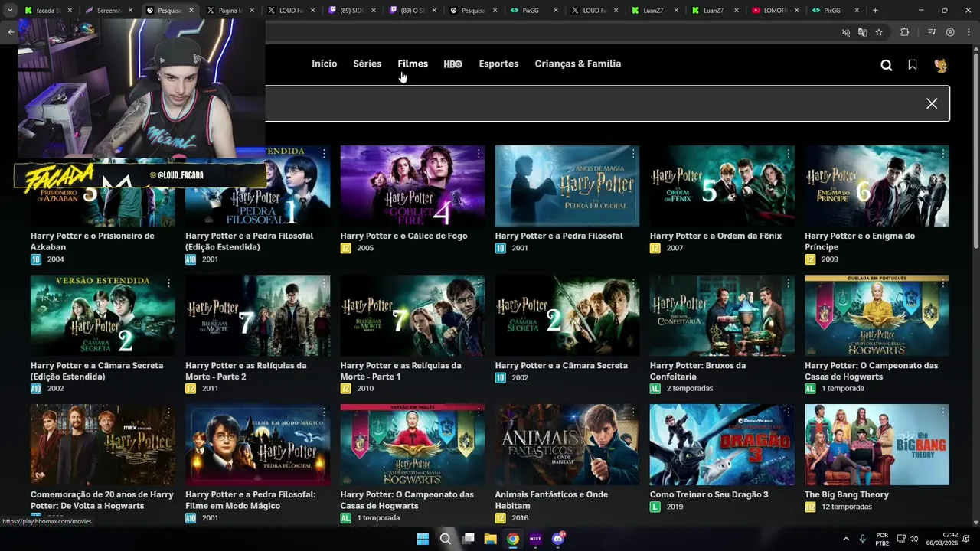
Task: Open Animais Fantásticos e Onde Habitam thumbnail
Action: [567, 445]
